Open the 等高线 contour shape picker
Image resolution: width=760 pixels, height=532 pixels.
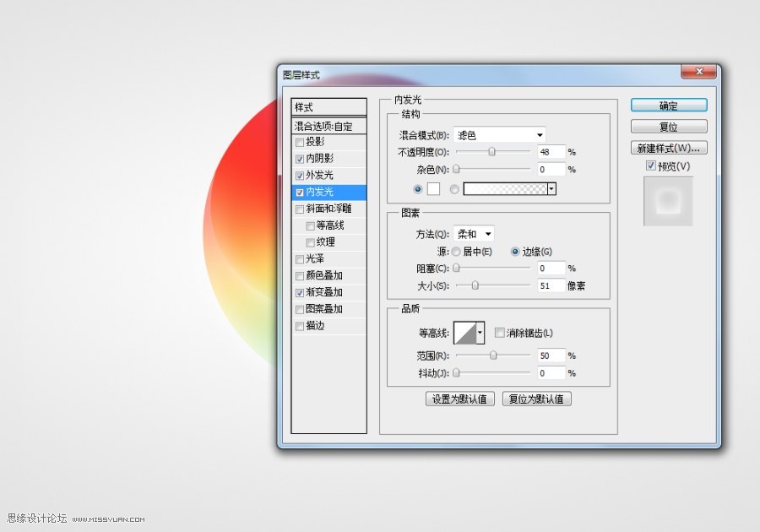click(465, 332)
